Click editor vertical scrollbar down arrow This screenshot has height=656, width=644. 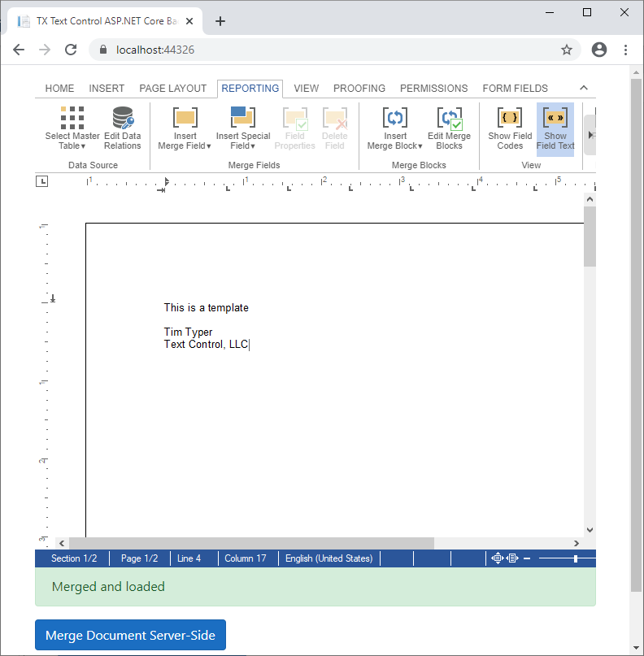pyautogui.click(x=590, y=530)
